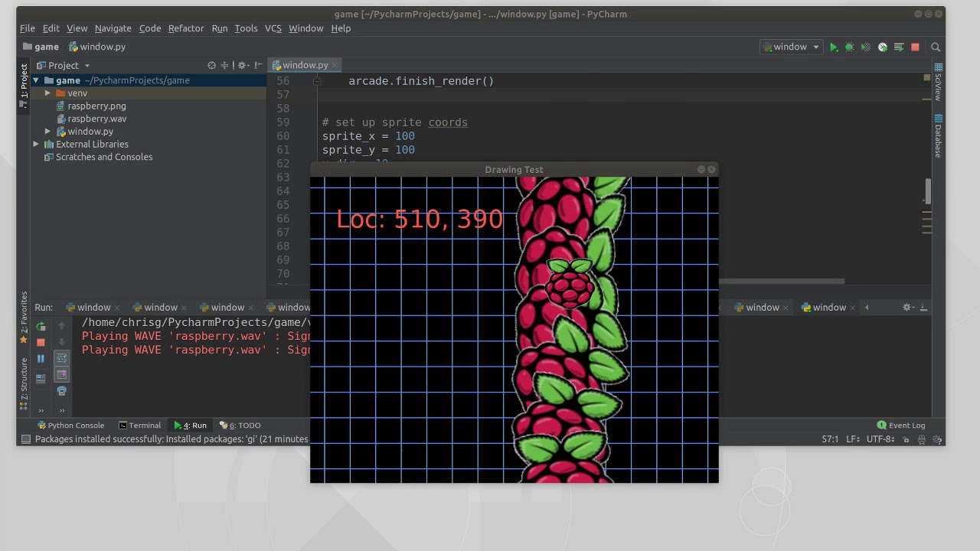The image size is (980, 551).
Task: Collapse all in Project panel
Action: tap(225, 65)
